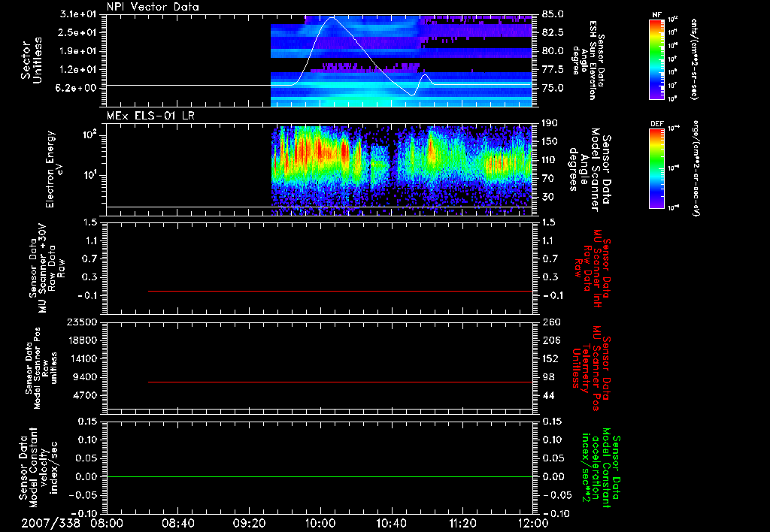
Task: Click the 9400 scanner position tick
Action: (86, 377)
